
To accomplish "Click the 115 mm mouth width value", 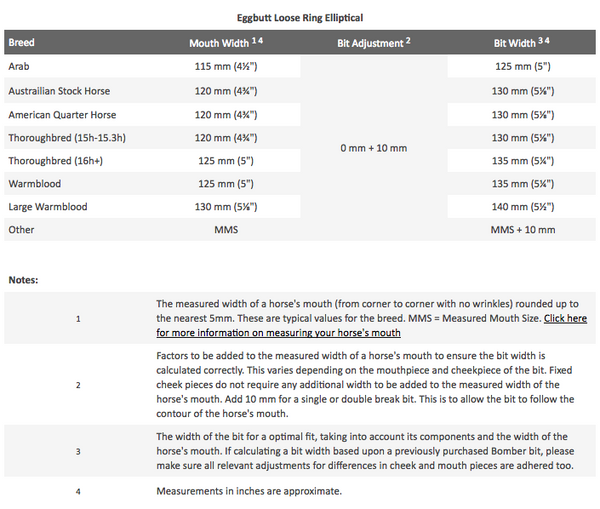I will point(225,66).
